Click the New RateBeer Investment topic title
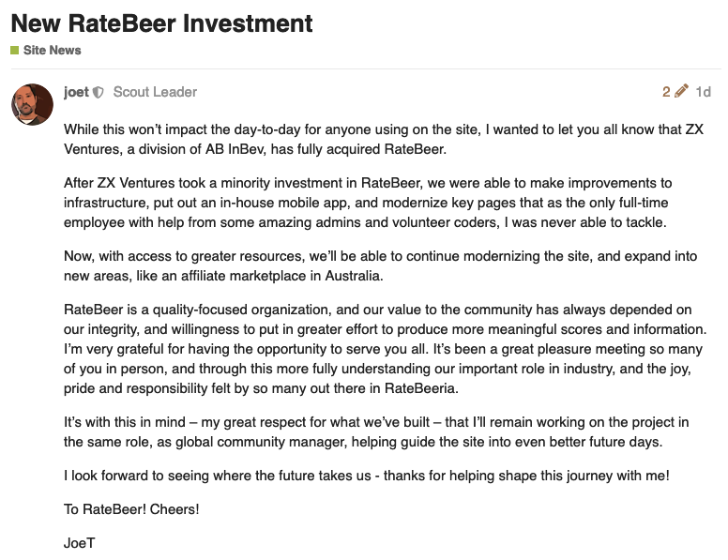The image size is (728, 560). [161, 23]
